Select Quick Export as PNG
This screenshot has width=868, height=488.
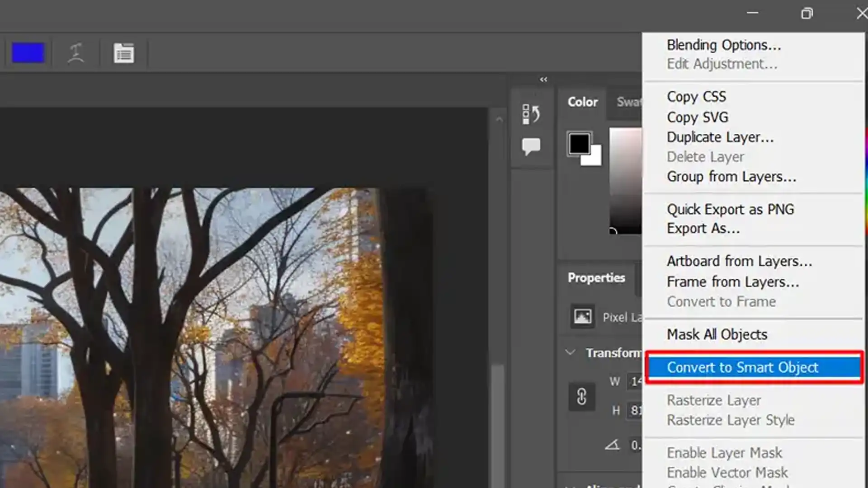pos(730,209)
